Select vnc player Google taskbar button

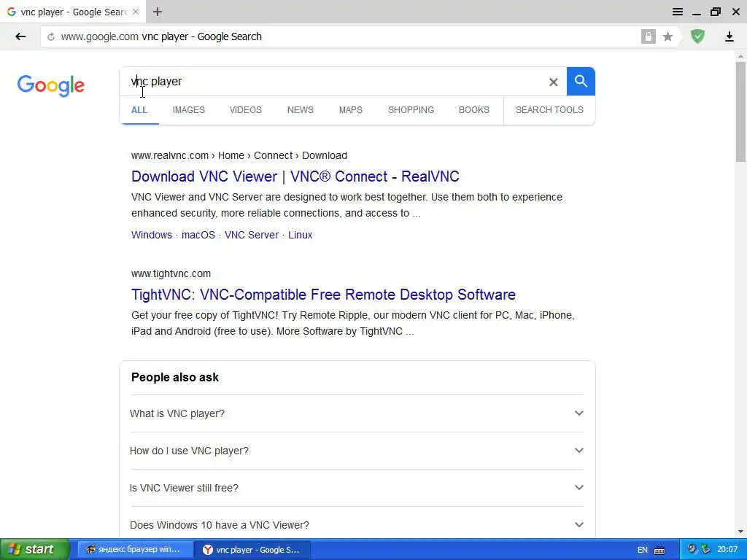252,550
